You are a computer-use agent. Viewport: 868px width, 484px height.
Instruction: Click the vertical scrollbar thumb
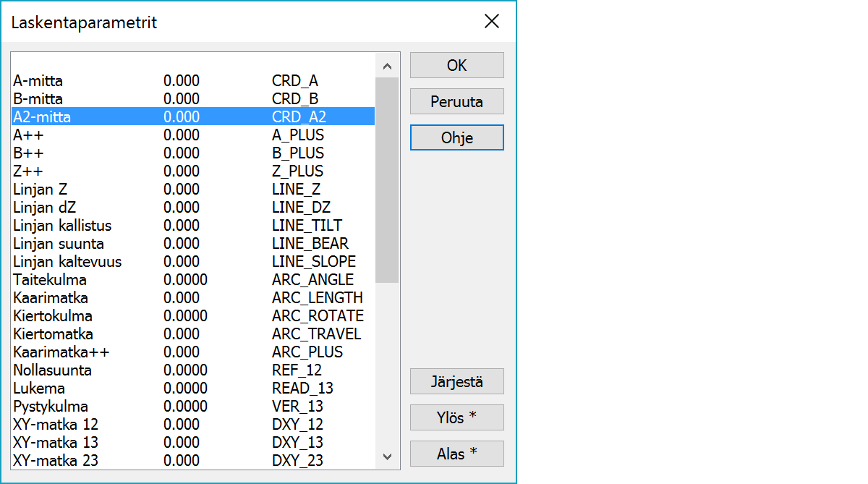coord(387,179)
